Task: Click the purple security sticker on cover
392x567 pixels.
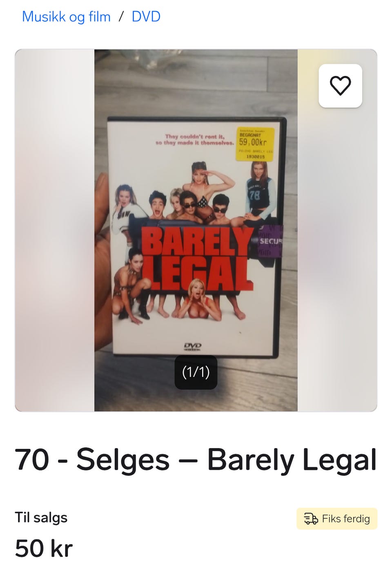Action: [269, 241]
